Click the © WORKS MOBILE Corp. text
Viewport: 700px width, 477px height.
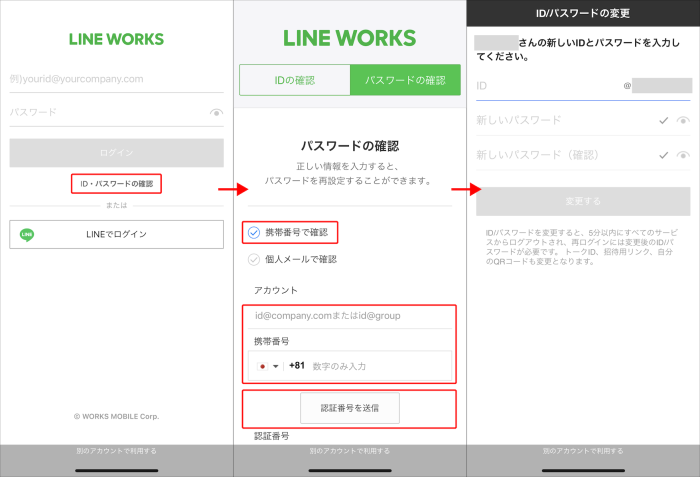pos(117,416)
